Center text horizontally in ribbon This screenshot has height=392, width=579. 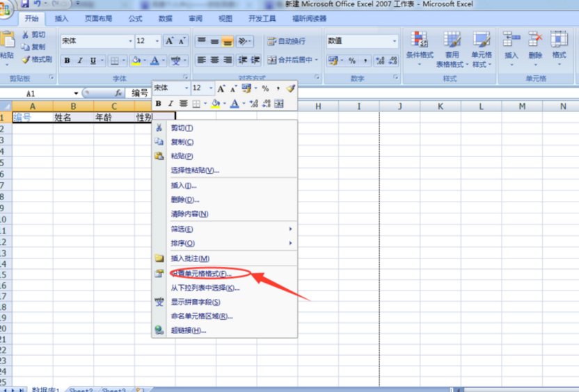point(214,60)
